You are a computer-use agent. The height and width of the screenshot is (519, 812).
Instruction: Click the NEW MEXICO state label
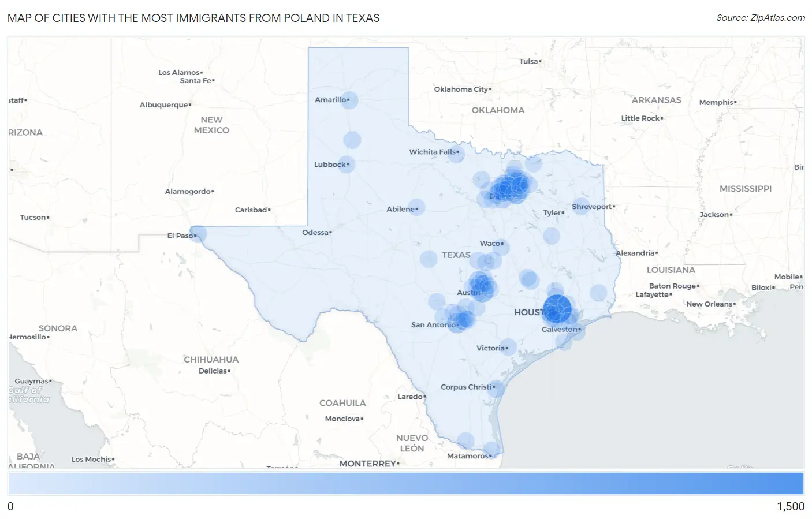click(x=211, y=125)
